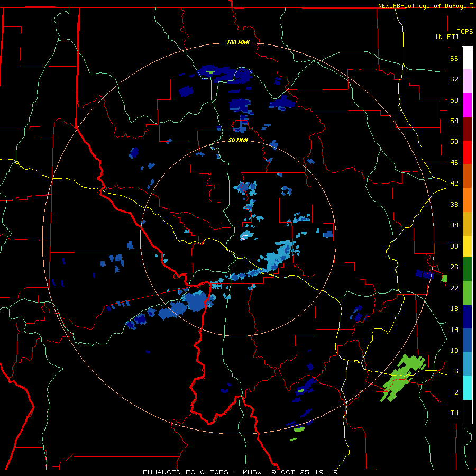Select the light pink legend swatch
The width and height of the screenshot is (476, 476).
click(x=467, y=81)
